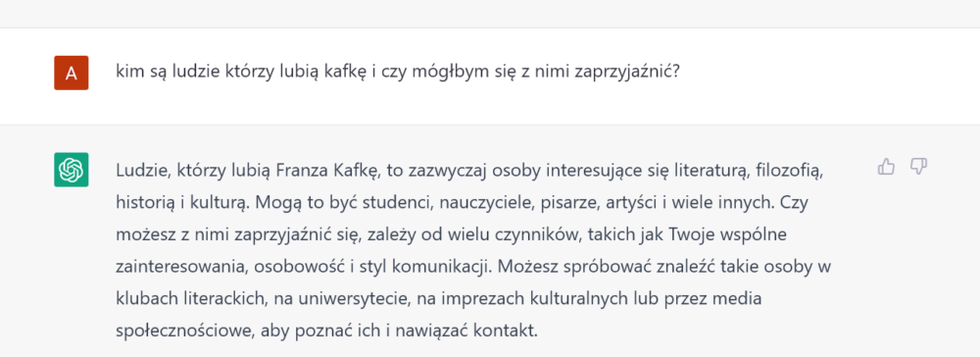Click the green ChatGPT logo avatar
The image size is (980, 357).
click(x=72, y=170)
